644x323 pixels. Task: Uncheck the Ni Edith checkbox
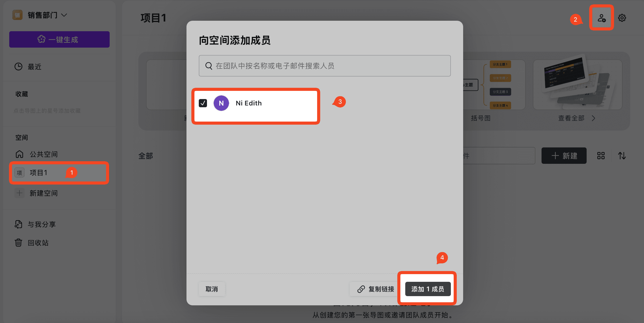(x=203, y=103)
